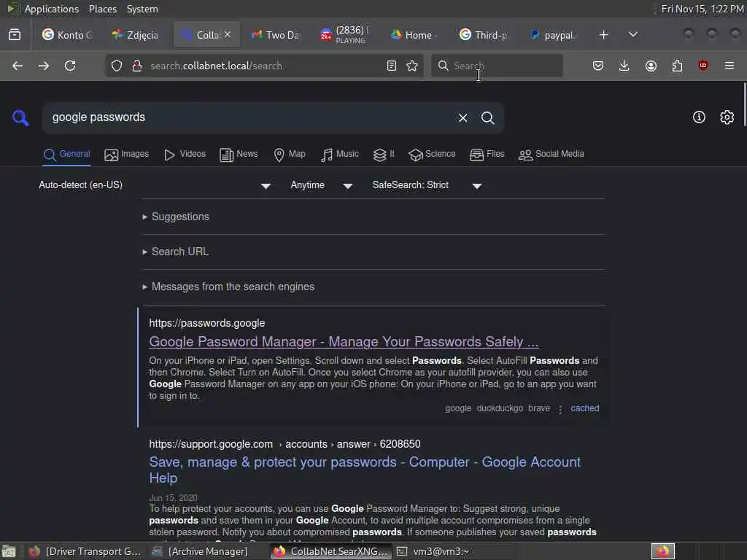Select the Social Media search category
The height and width of the screenshot is (560, 747).
[551, 155]
